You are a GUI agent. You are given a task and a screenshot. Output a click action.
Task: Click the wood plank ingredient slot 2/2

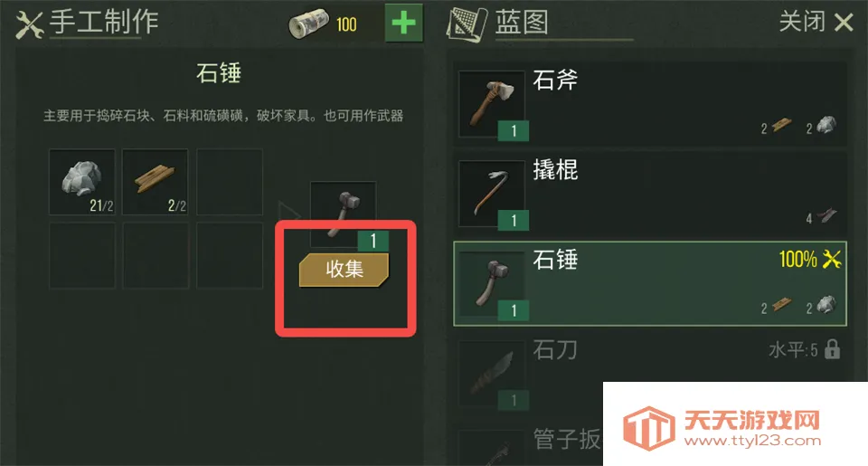156,182
